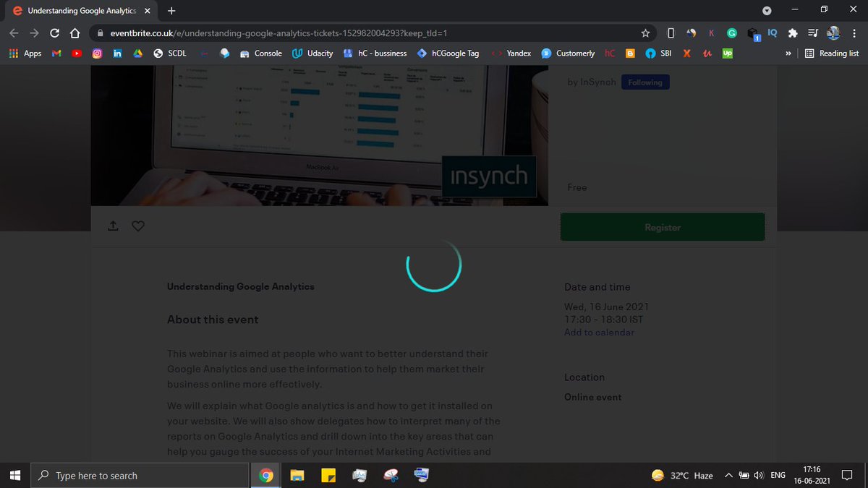Click the Windows search box
The width and height of the screenshot is (868, 488).
pos(141,476)
